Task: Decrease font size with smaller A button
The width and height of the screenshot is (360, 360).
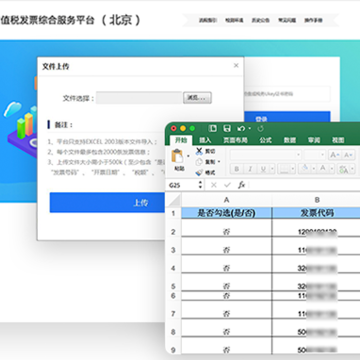Action: pyautogui.click(x=348, y=155)
